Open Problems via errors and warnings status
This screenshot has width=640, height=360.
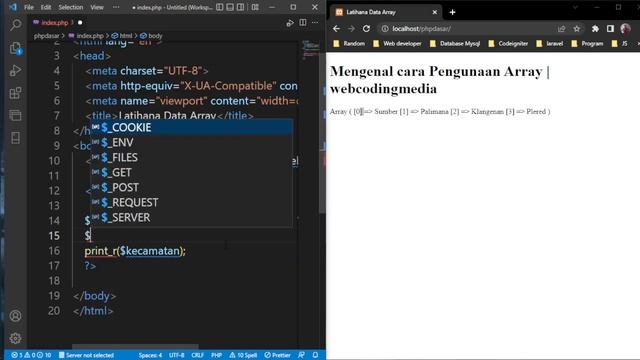31,355
